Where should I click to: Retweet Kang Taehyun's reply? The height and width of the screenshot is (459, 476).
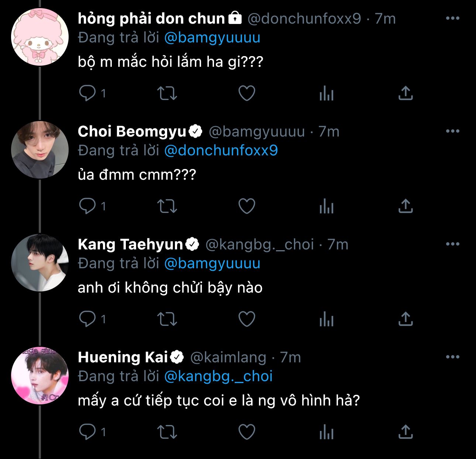(167, 319)
